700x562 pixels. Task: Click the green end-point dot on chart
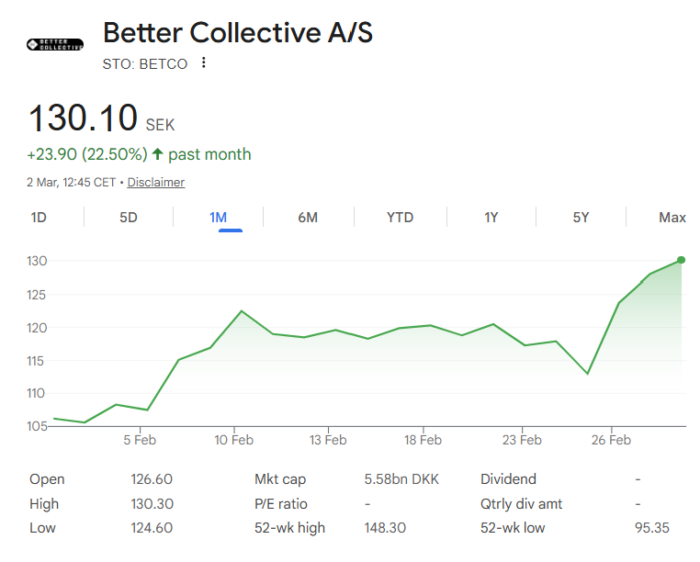point(682,260)
